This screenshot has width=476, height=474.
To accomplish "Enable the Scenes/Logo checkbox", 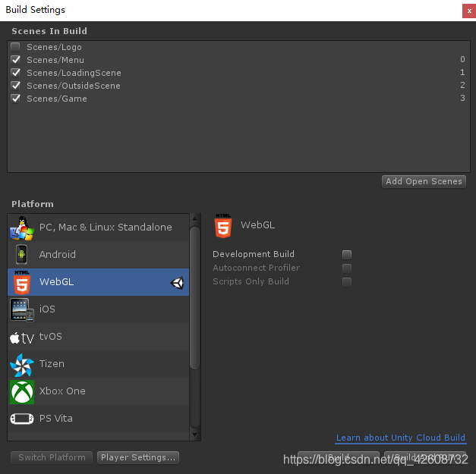I will (15, 47).
